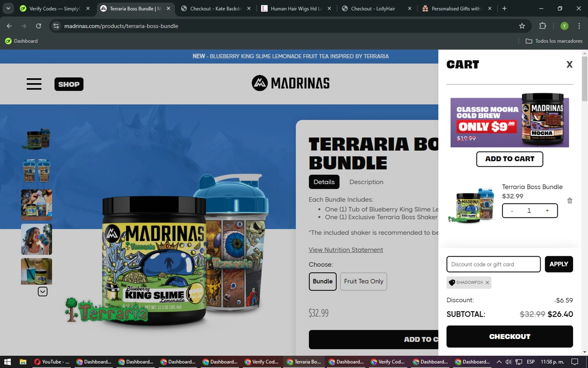Proceed to CHECKOUT
The image size is (588, 368).
[x=509, y=336]
